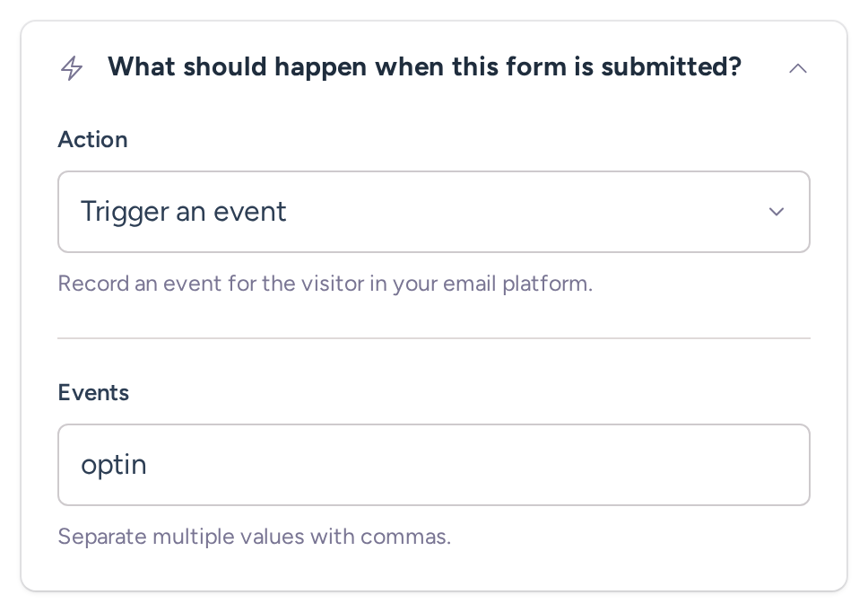
Task: Click the Action field label
Action: point(93,140)
